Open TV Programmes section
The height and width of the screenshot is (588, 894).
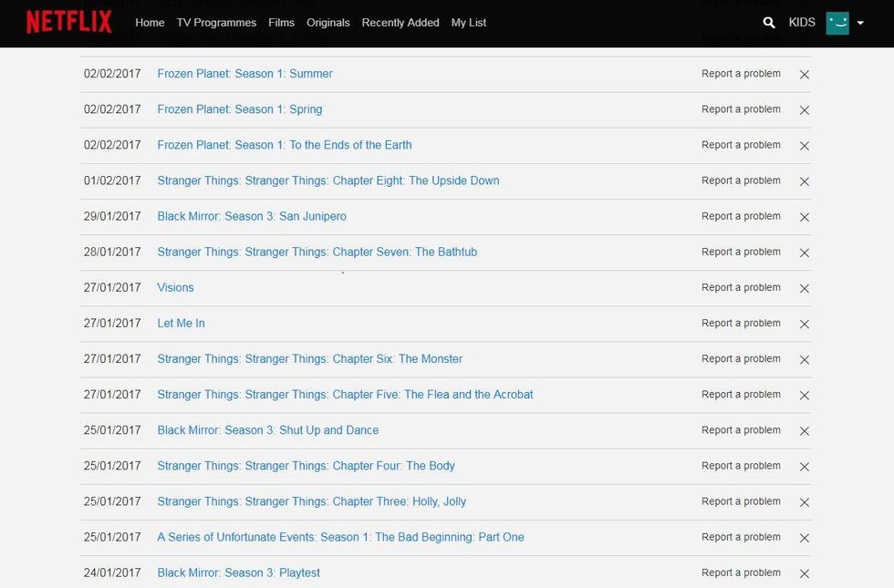217,23
